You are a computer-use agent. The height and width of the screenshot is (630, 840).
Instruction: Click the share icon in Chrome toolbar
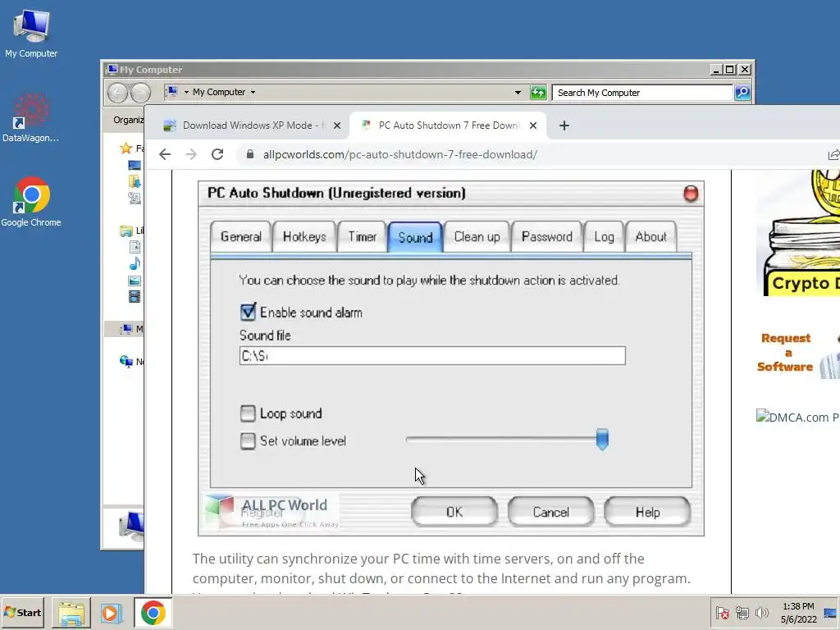pyautogui.click(x=833, y=154)
